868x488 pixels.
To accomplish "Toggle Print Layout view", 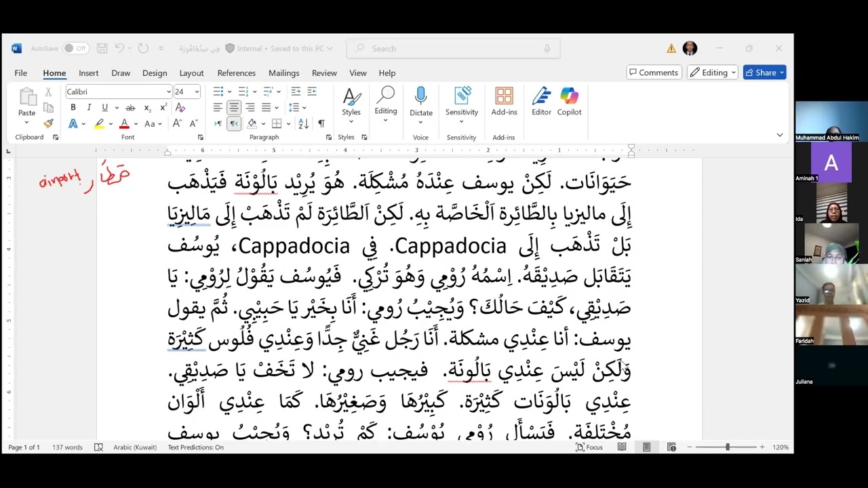I will [x=646, y=447].
